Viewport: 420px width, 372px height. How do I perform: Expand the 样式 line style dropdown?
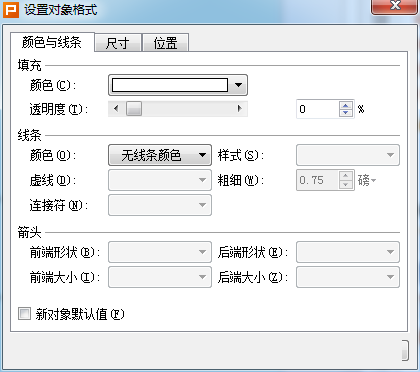[348, 155]
